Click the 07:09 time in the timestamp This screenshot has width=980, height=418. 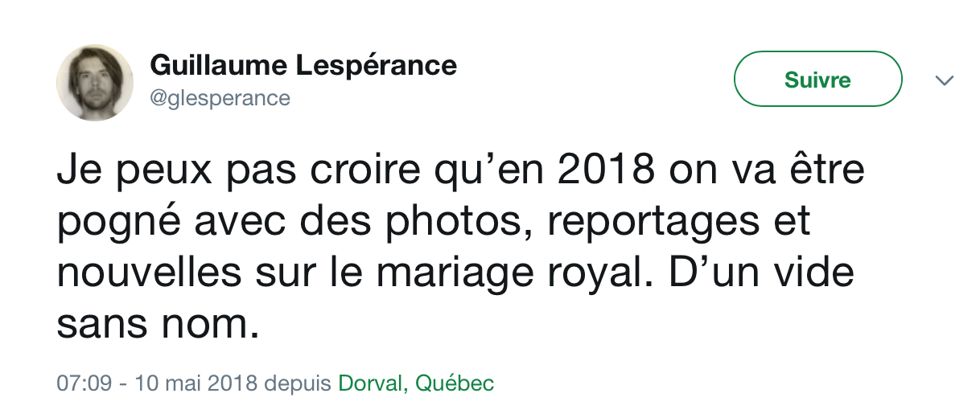click(84, 383)
